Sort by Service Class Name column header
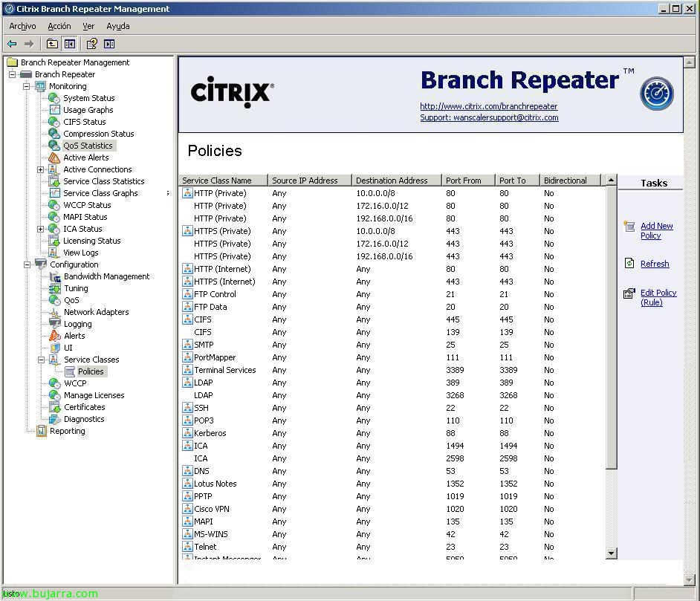The height and width of the screenshot is (601, 700). point(224,181)
